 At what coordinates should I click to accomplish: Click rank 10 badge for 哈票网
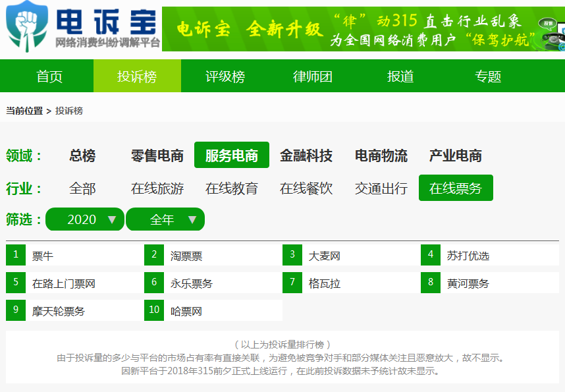pyautogui.click(x=154, y=310)
